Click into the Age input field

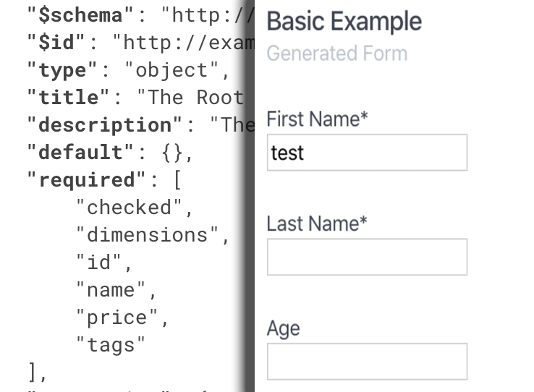pyautogui.click(x=367, y=362)
